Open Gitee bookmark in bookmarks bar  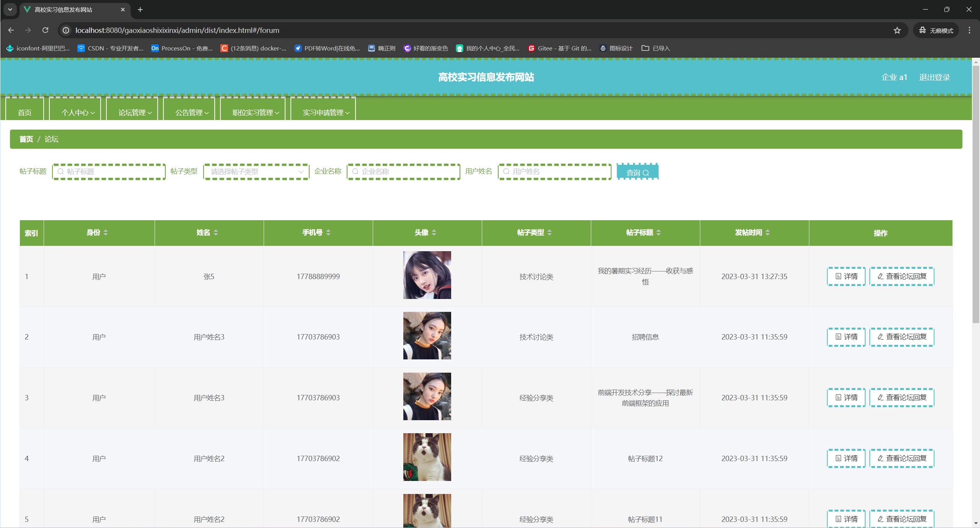tap(560, 48)
